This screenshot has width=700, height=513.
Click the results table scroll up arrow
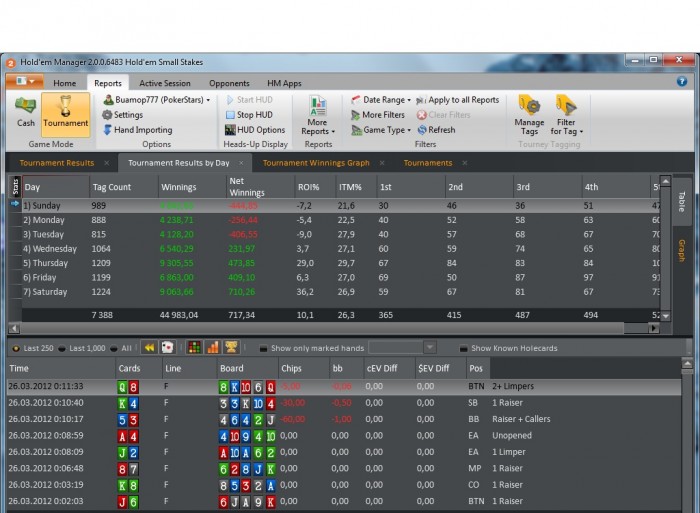666,181
